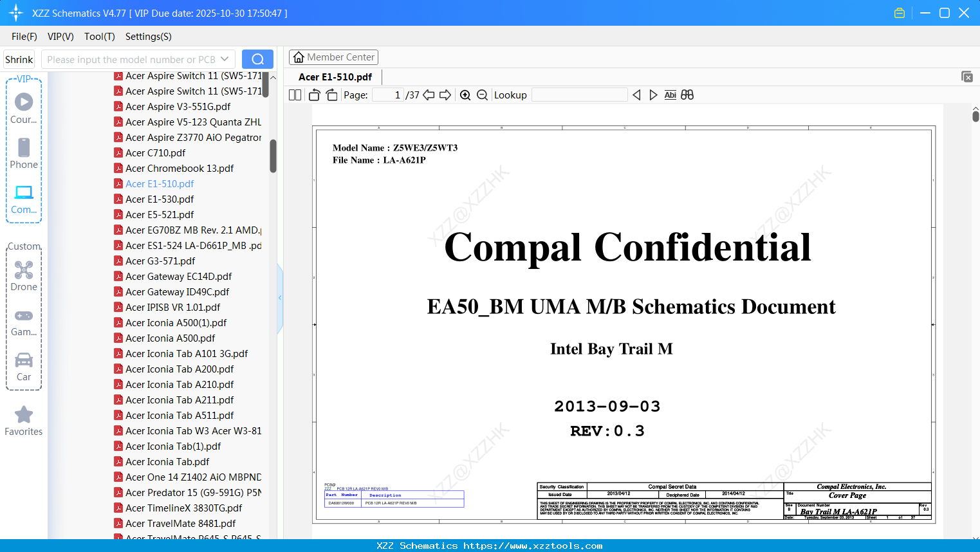The image size is (980, 552).
Task: Zoom in on the schematic
Action: pos(465,95)
